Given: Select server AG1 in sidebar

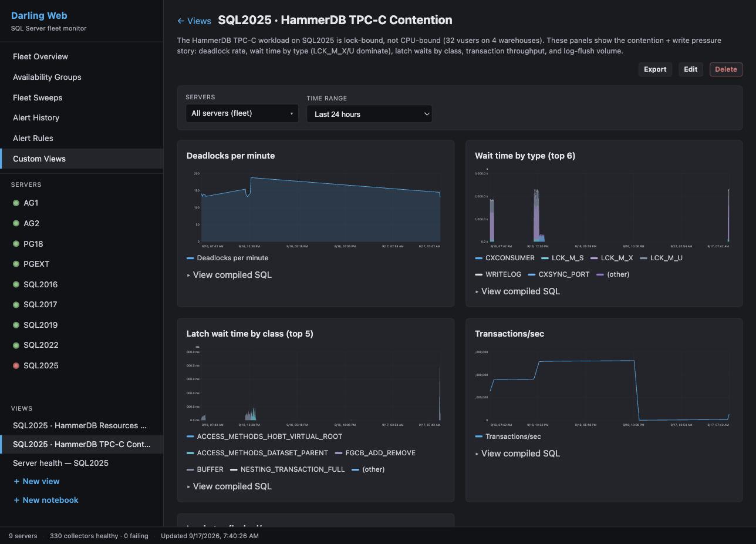Looking at the screenshot, I should [82, 203].
